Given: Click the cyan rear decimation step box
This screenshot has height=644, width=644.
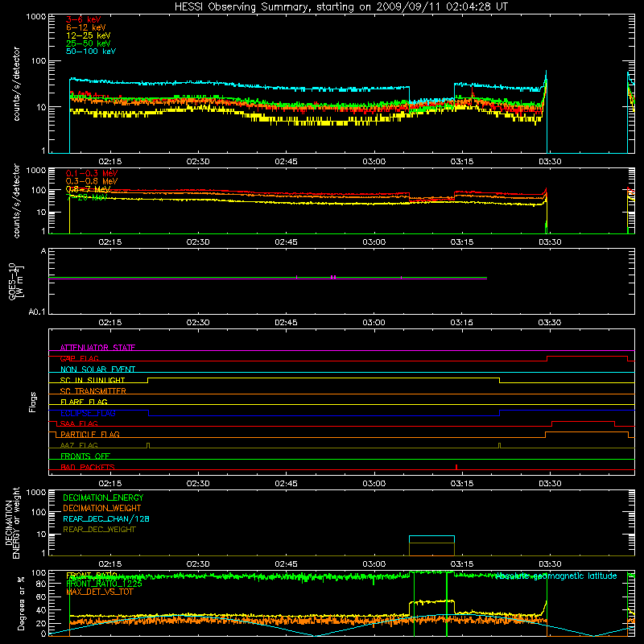Looking at the screenshot, I should [431, 539].
